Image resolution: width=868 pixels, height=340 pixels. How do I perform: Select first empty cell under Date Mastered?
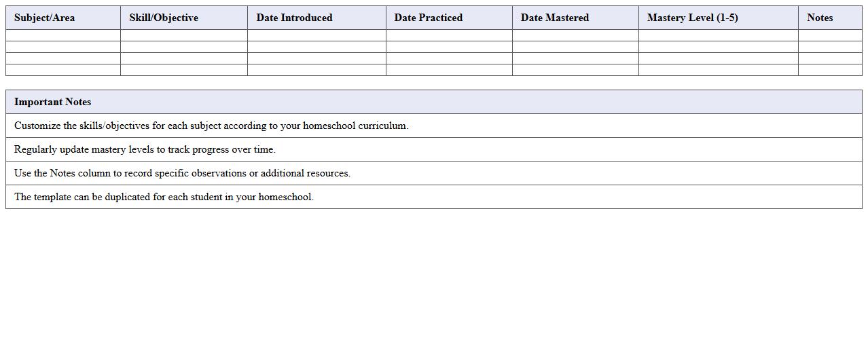tap(575, 35)
